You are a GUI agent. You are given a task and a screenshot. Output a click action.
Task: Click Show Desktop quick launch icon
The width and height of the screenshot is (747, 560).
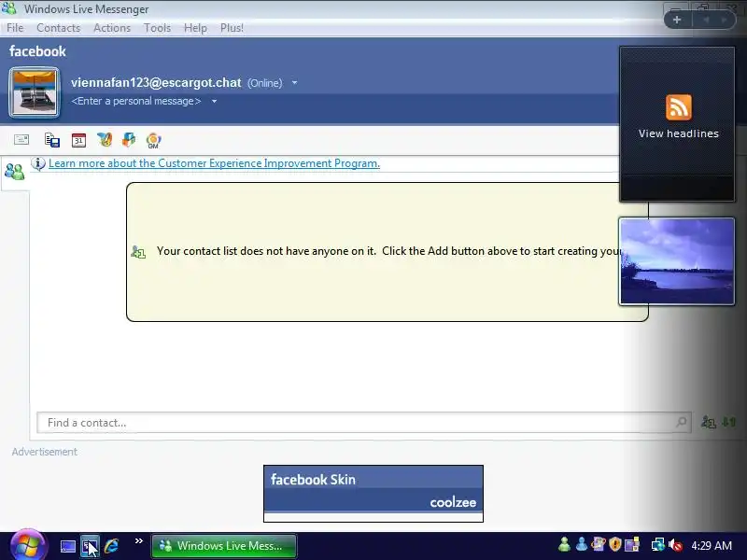[67, 546]
